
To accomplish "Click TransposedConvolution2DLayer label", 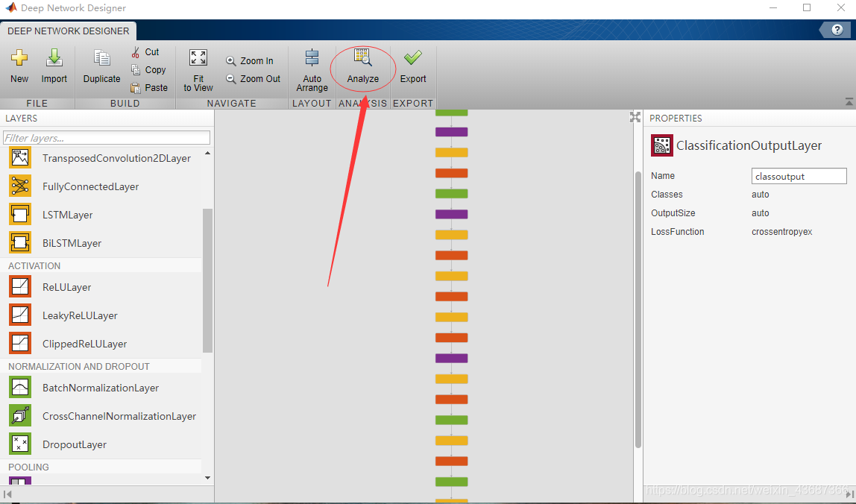I will click(x=117, y=158).
